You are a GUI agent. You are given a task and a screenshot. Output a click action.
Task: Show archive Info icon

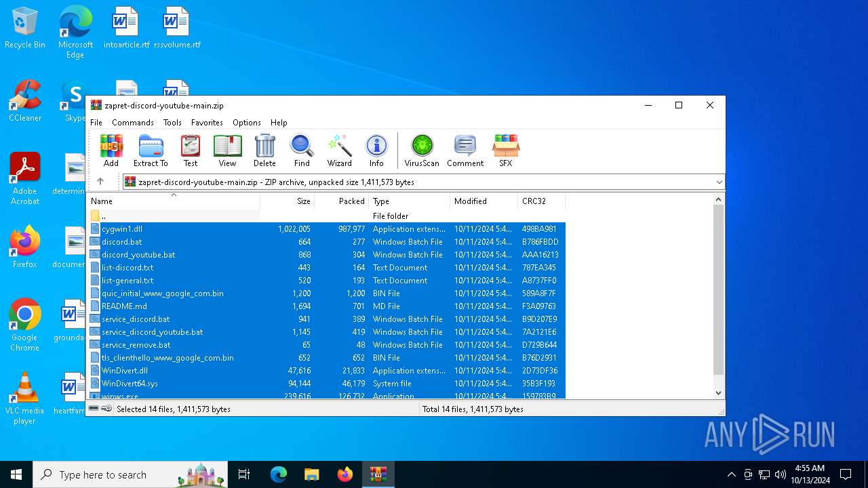click(x=376, y=150)
